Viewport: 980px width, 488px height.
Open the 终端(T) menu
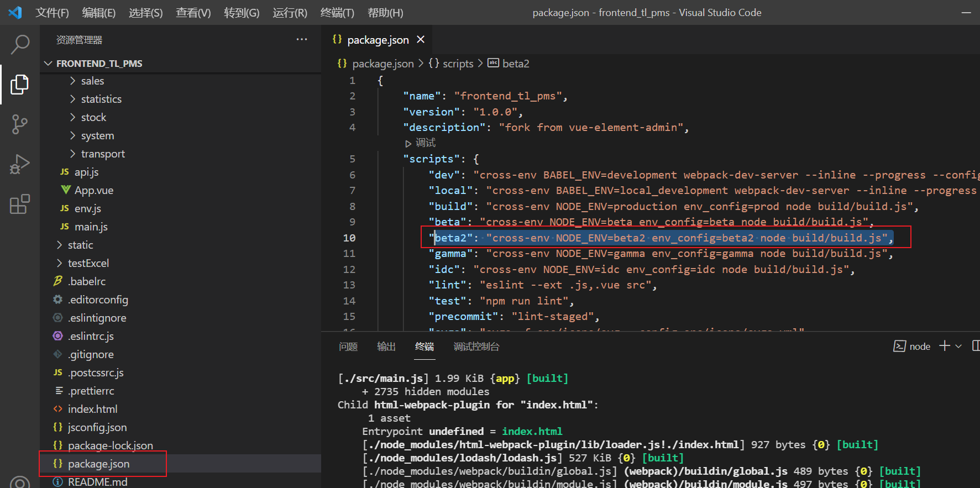[337, 13]
